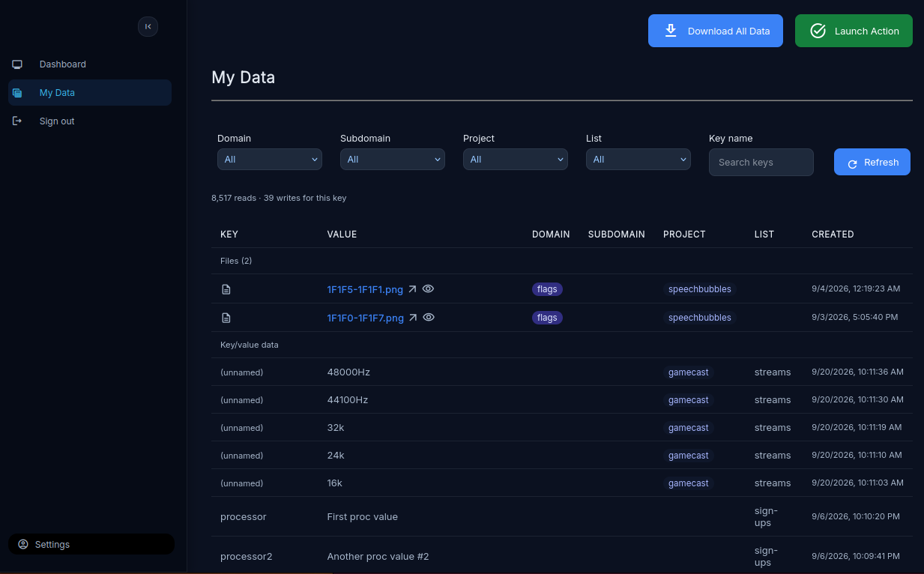Open 1F1F5-1F1F1.png in new tab arrow
924x574 pixels.
click(412, 289)
